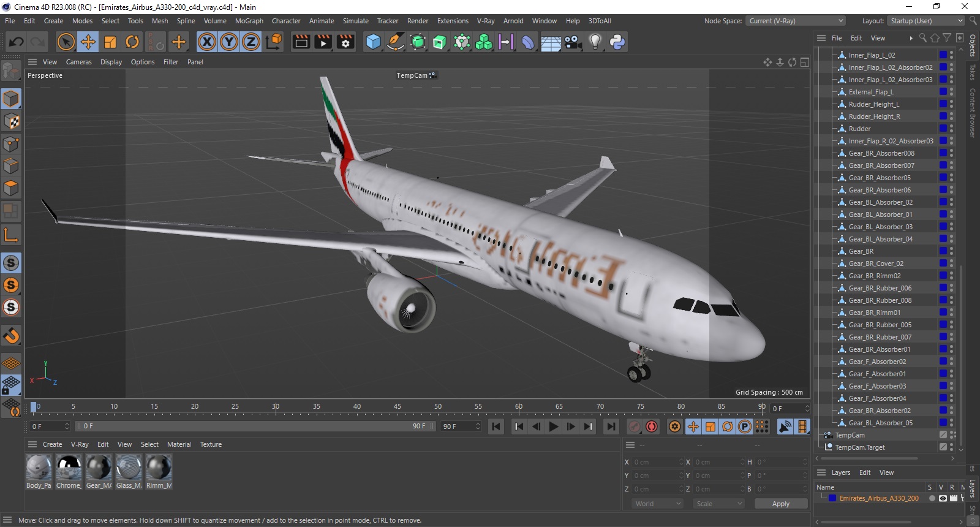Toggle the Enable Snap magnet icon
The image size is (980, 527).
click(11, 335)
